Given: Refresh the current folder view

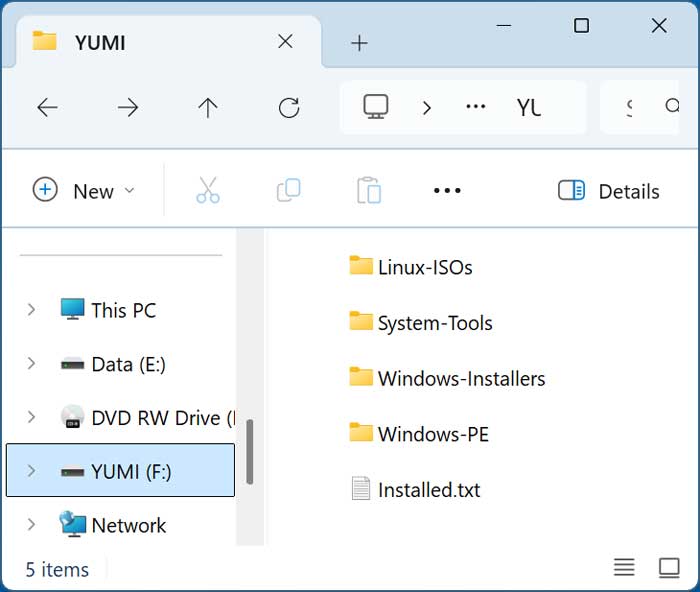Looking at the screenshot, I should (289, 108).
